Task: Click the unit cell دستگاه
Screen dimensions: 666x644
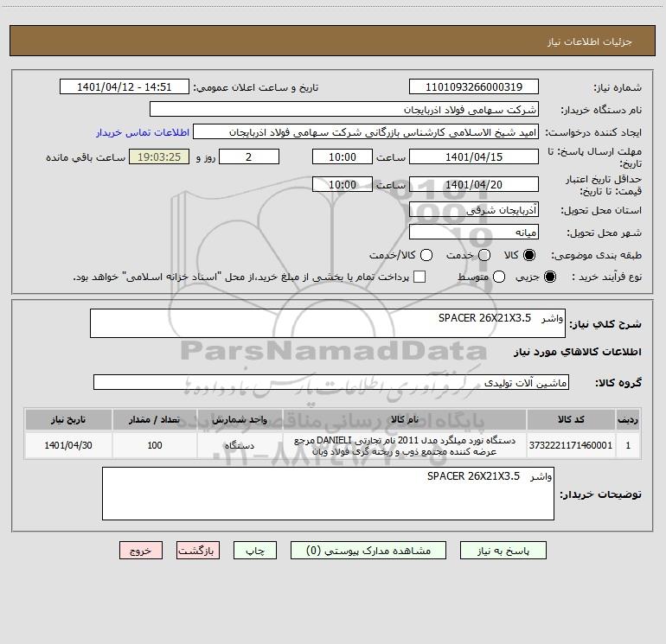Action: pos(240,445)
